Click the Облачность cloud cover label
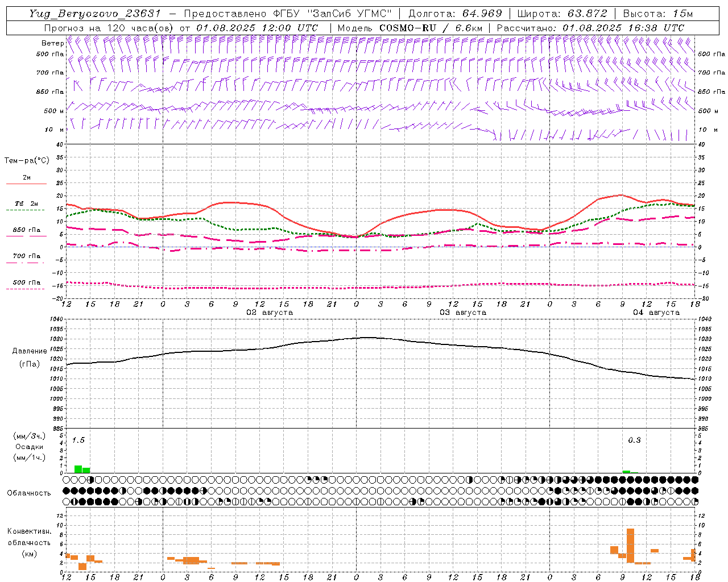The image size is (728, 582). point(29,493)
